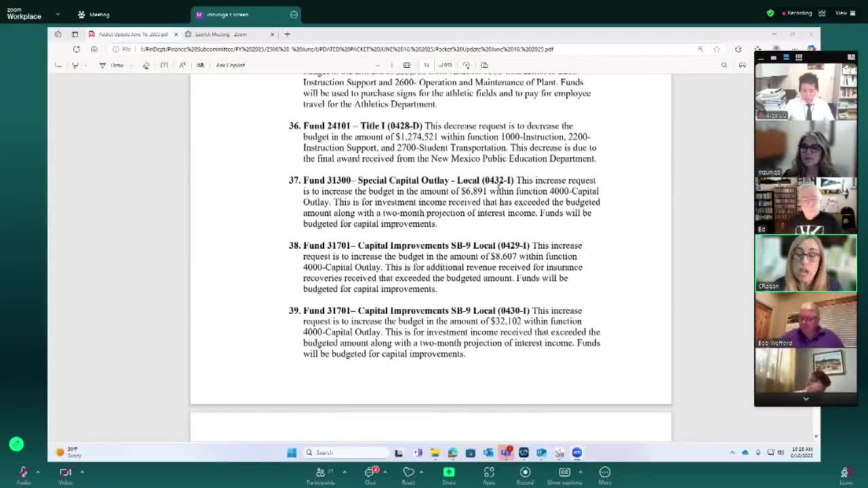This screenshot has height=488, width=868.
Task: Select the CRagan video thumbnail
Action: click(x=806, y=262)
